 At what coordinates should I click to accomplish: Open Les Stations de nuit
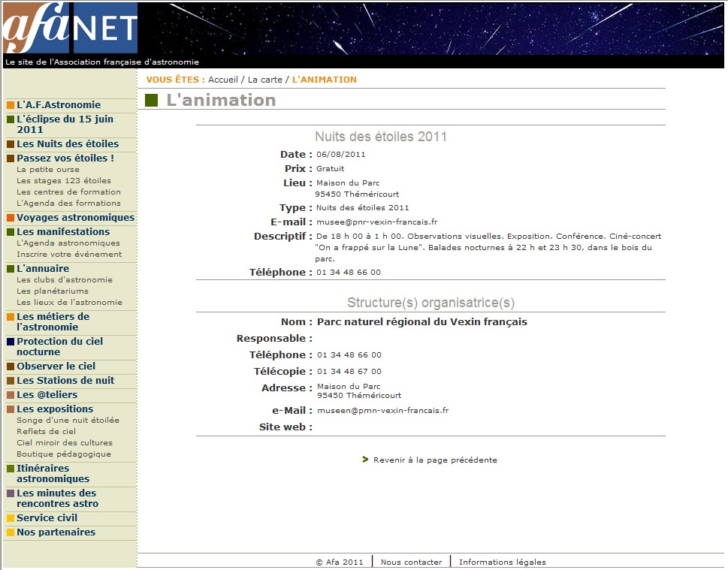[65, 381]
